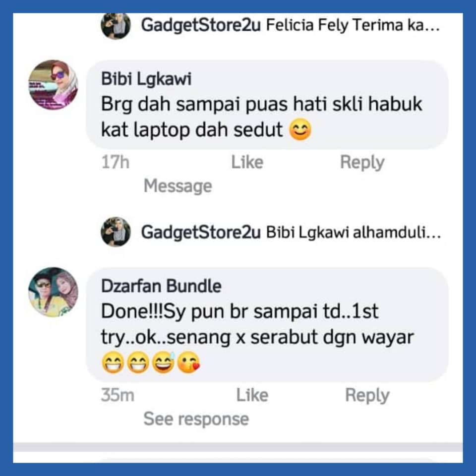Screen dimensions: 476x476
Task: Like Bibi Lgkawi's comment
Action: tap(247, 162)
